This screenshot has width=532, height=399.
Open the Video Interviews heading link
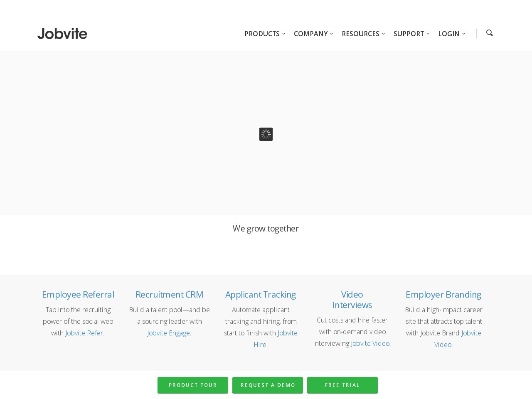click(352, 300)
